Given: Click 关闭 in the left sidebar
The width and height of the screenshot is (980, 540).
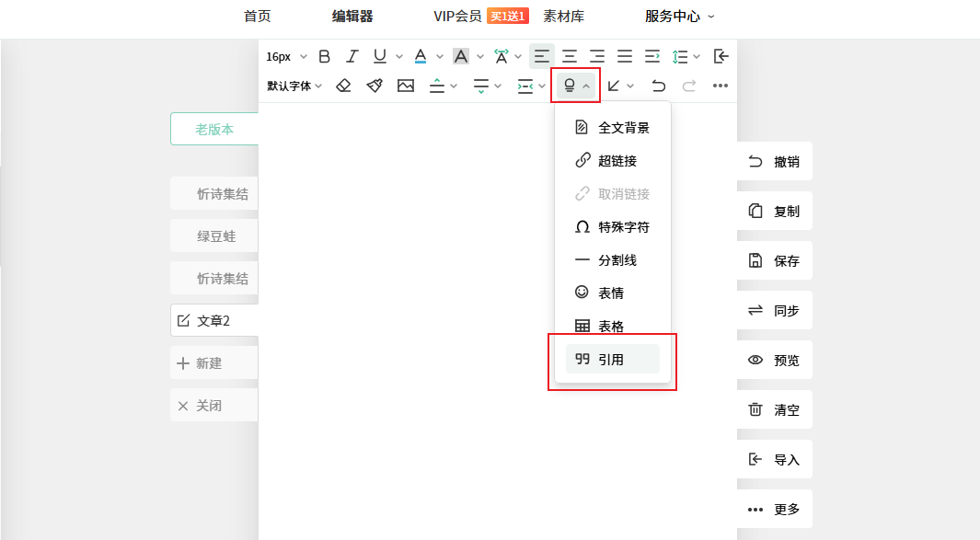Looking at the screenshot, I should pyautogui.click(x=214, y=406).
